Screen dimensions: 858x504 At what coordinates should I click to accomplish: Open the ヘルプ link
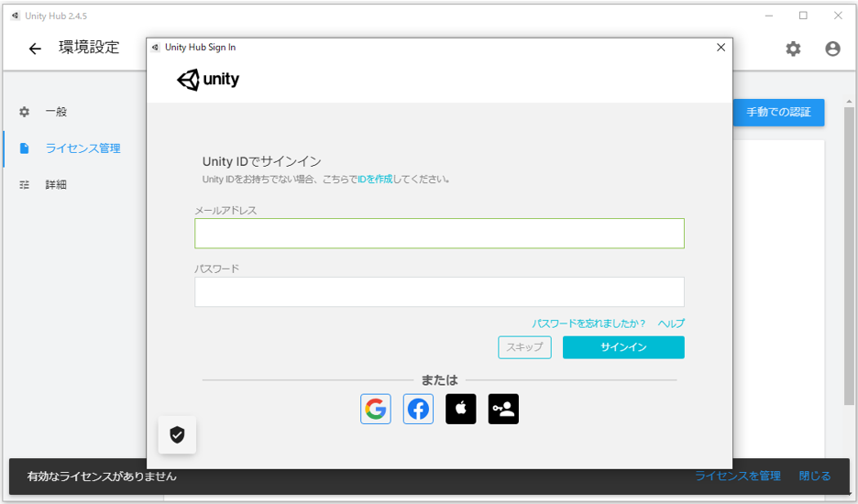pos(671,323)
